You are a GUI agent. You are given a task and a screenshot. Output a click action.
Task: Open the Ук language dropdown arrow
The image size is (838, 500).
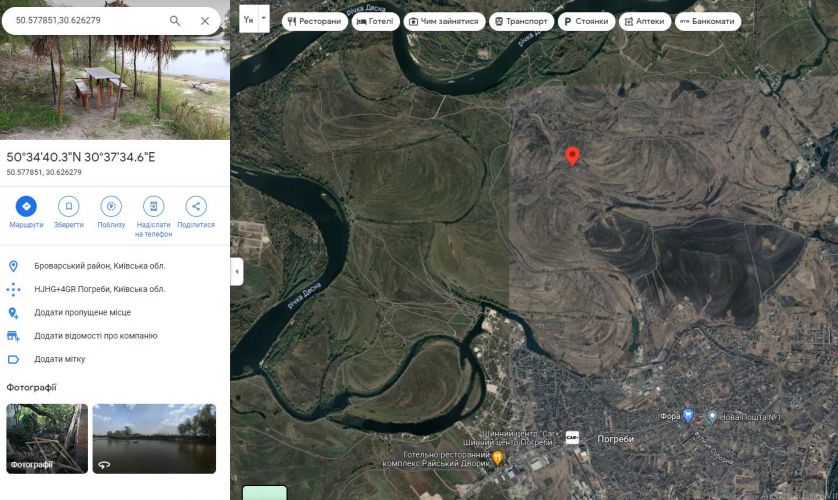(x=264, y=18)
